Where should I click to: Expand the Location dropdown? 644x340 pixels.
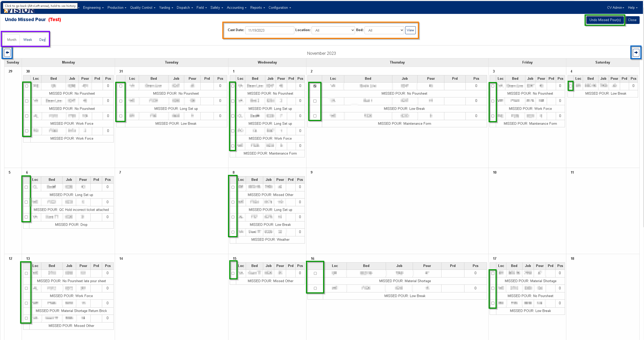(333, 30)
